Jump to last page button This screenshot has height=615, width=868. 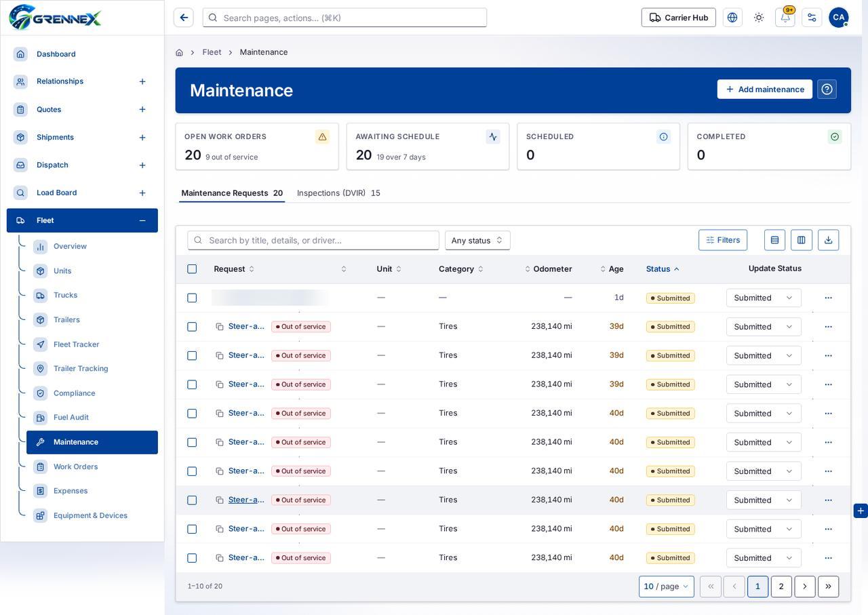click(x=828, y=587)
